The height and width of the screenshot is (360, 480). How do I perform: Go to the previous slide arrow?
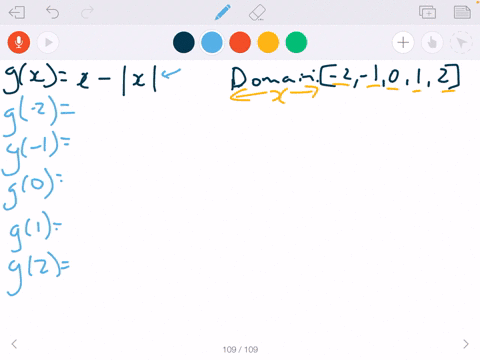point(14,344)
